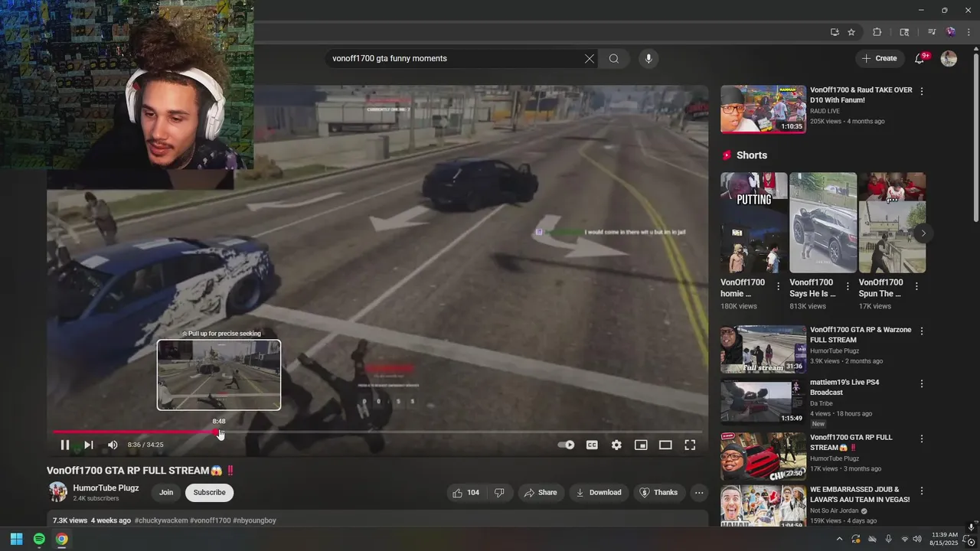Viewport: 980px width, 551px height.
Task: Skip to the next video
Action: [89, 445]
